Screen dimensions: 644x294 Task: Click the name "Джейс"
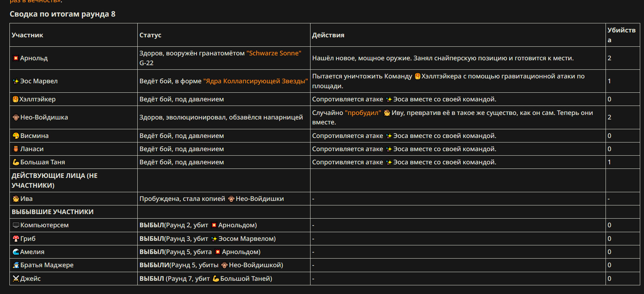(31, 279)
